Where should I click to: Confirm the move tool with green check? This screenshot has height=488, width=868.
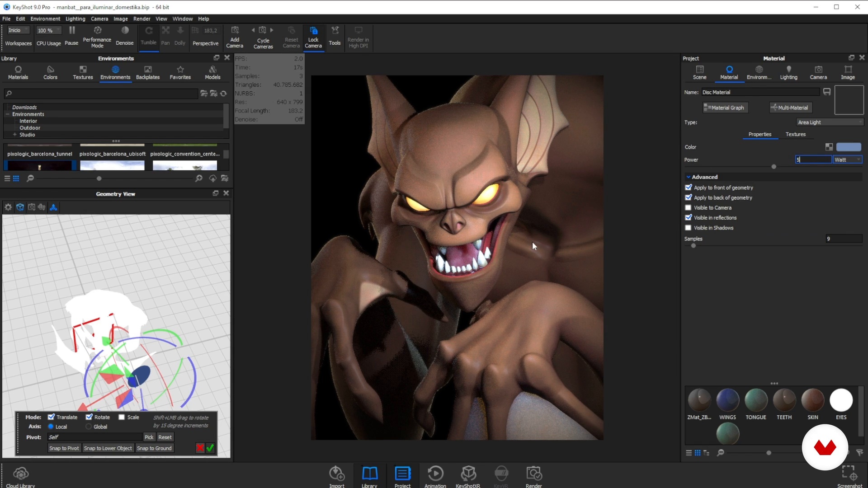pyautogui.click(x=210, y=448)
